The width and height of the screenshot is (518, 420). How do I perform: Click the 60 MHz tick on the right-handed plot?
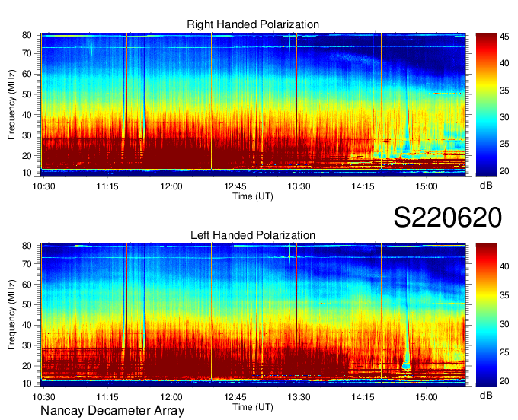[x=27, y=74]
